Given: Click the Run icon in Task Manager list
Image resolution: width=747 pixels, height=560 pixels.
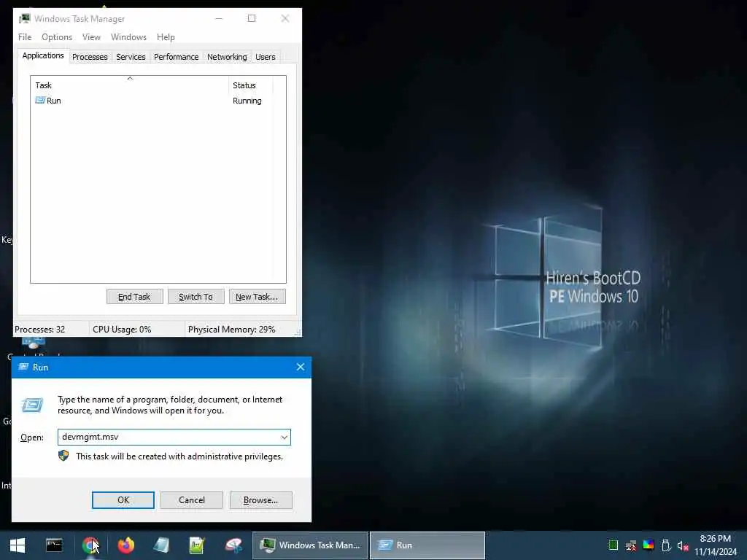Looking at the screenshot, I should (x=40, y=101).
